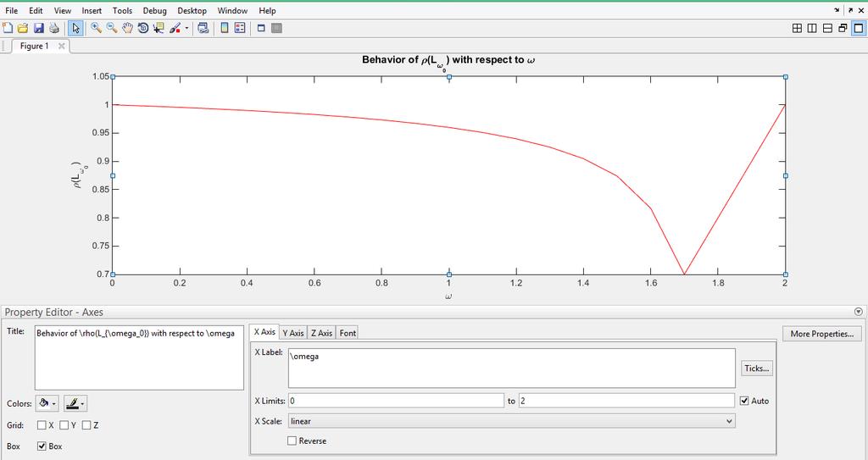Open the X Scale linear dropdown
The width and height of the screenshot is (868, 460).
[x=512, y=421]
